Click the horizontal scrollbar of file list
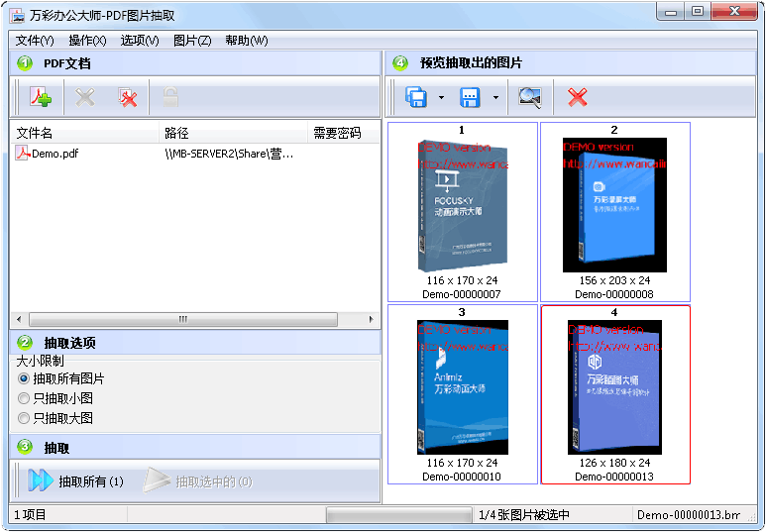Viewport: 766px width, 532px height. pos(182,320)
